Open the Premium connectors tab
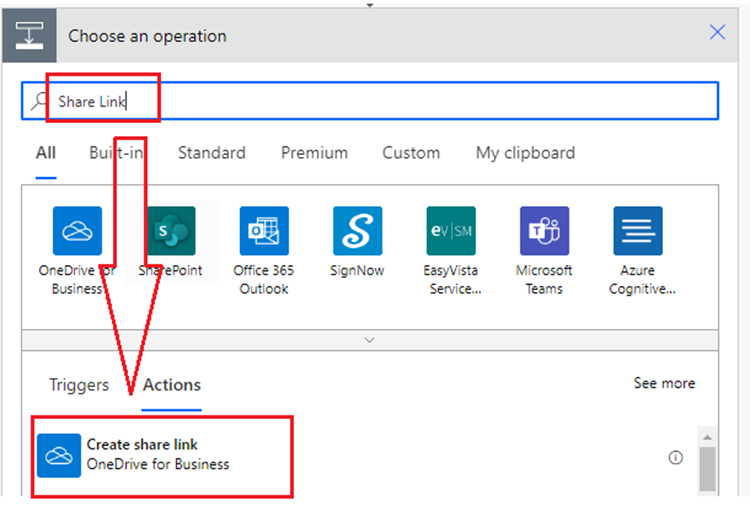 click(314, 153)
